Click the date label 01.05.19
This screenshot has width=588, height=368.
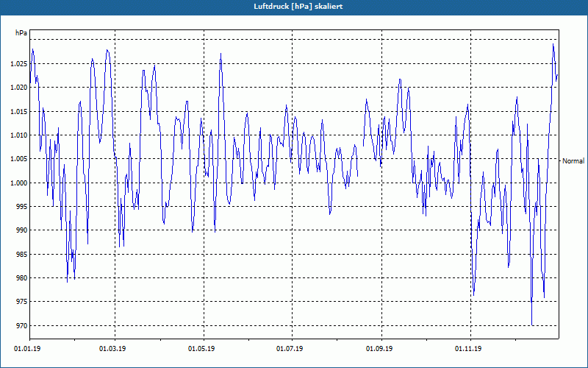201,349
